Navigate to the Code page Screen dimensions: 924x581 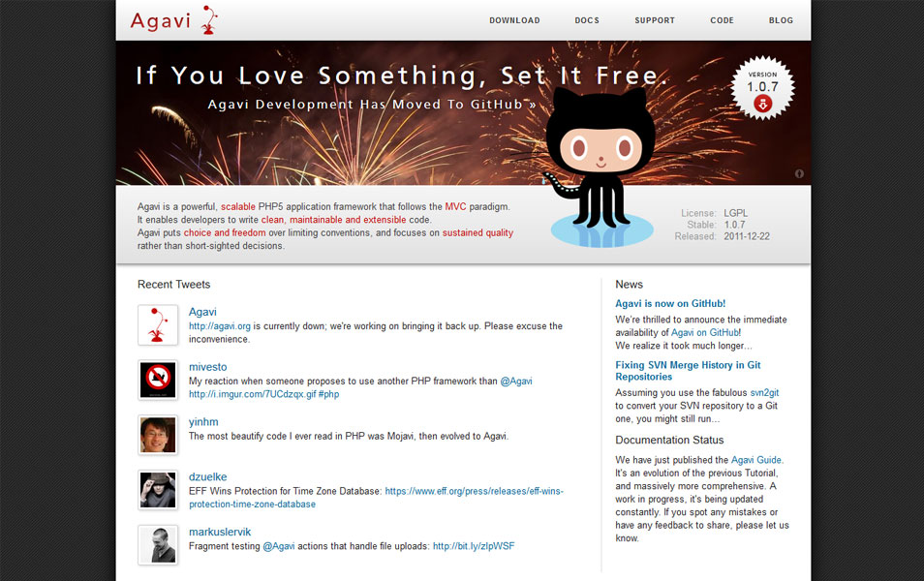(722, 20)
